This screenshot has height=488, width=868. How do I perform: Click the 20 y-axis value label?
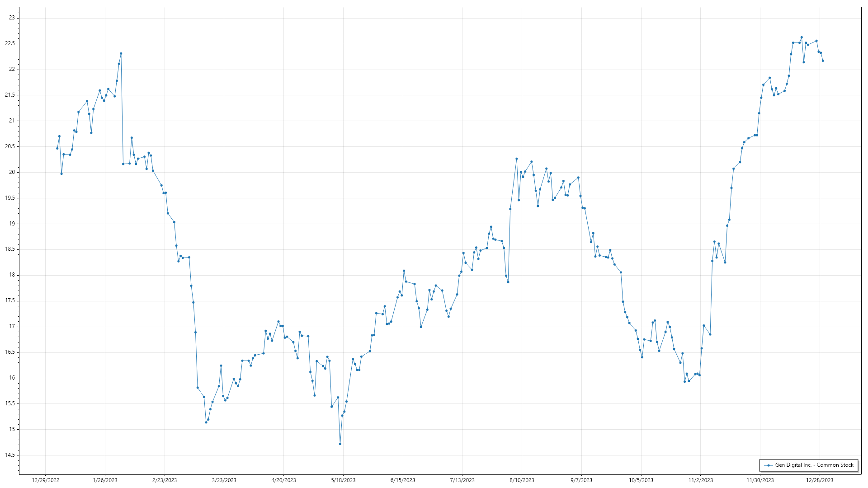tap(12, 172)
